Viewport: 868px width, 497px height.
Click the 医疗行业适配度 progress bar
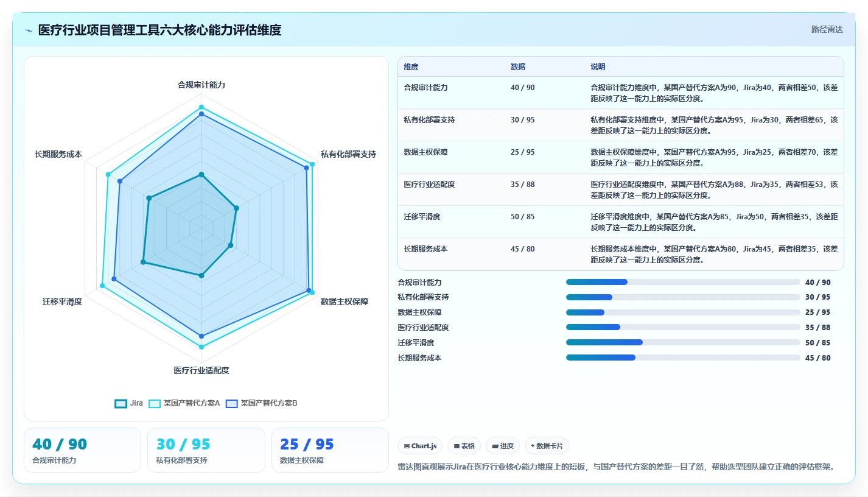pyautogui.click(x=683, y=327)
